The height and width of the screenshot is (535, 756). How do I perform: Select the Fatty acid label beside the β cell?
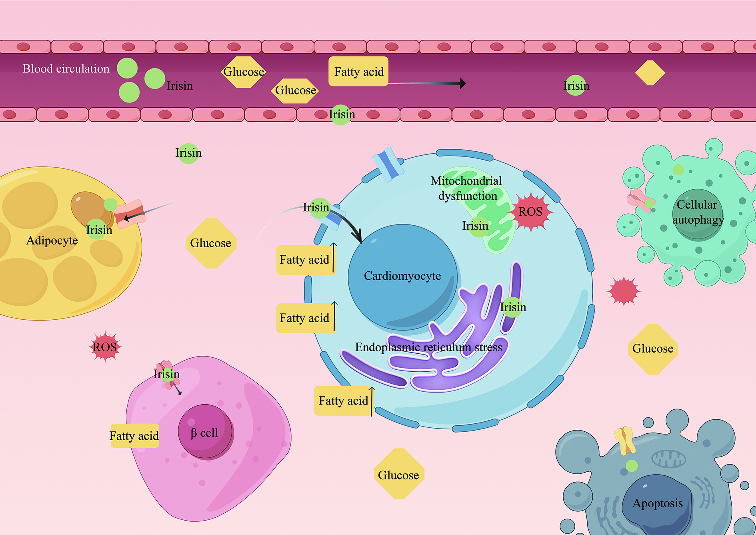(134, 435)
